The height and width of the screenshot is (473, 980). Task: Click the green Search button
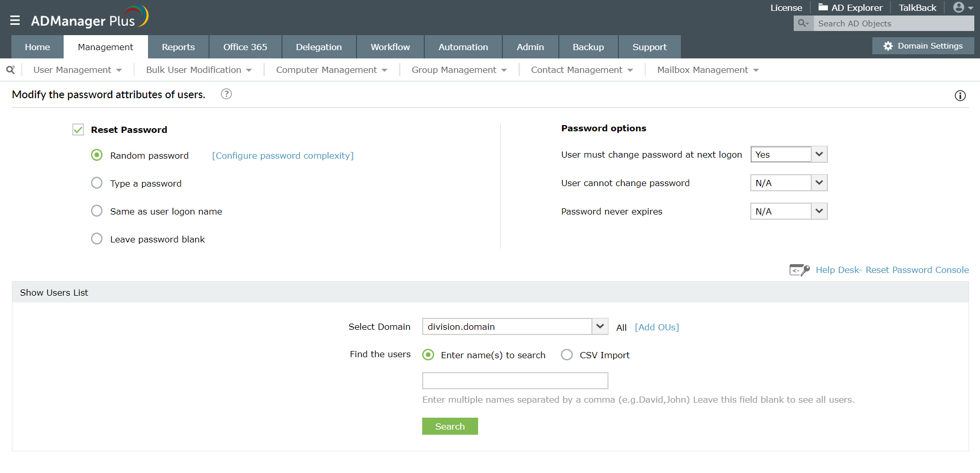pos(450,426)
